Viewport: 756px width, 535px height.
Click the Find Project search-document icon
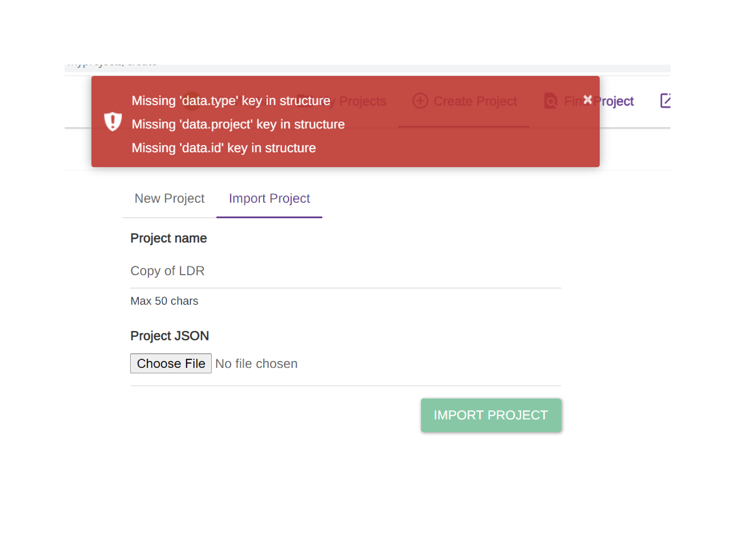551,101
